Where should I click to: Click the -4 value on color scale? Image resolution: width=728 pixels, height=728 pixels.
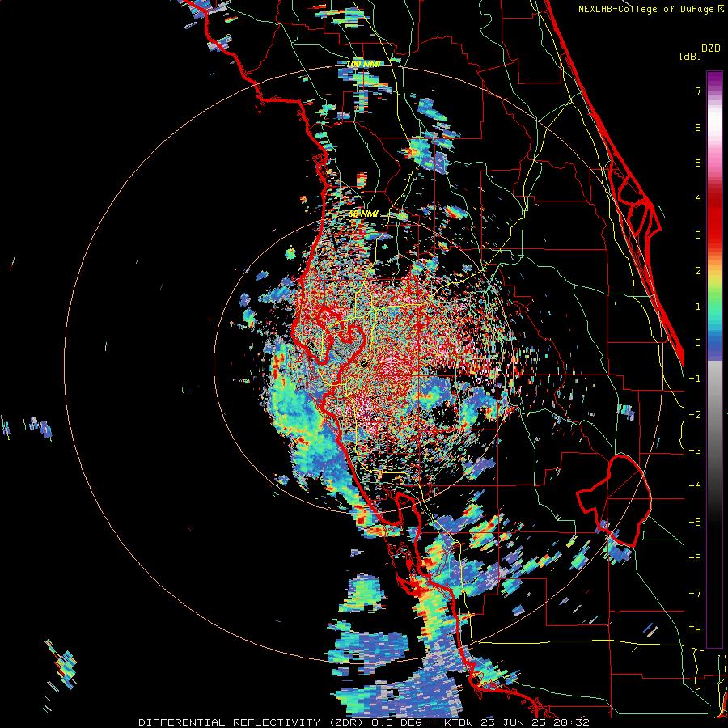tap(695, 486)
